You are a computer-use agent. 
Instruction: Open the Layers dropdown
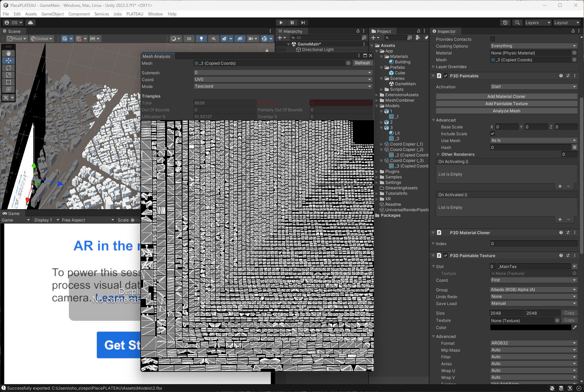pyautogui.click(x=538, y=23)
